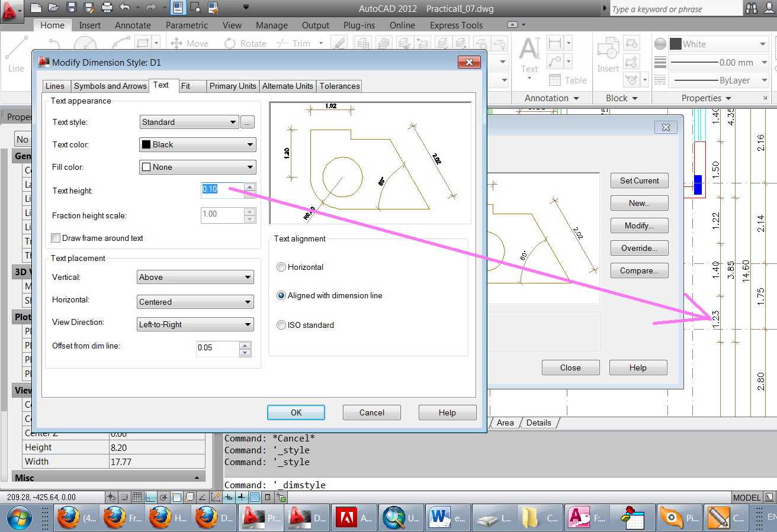Expand the Block panel flyout

click(x=622, y=98)
